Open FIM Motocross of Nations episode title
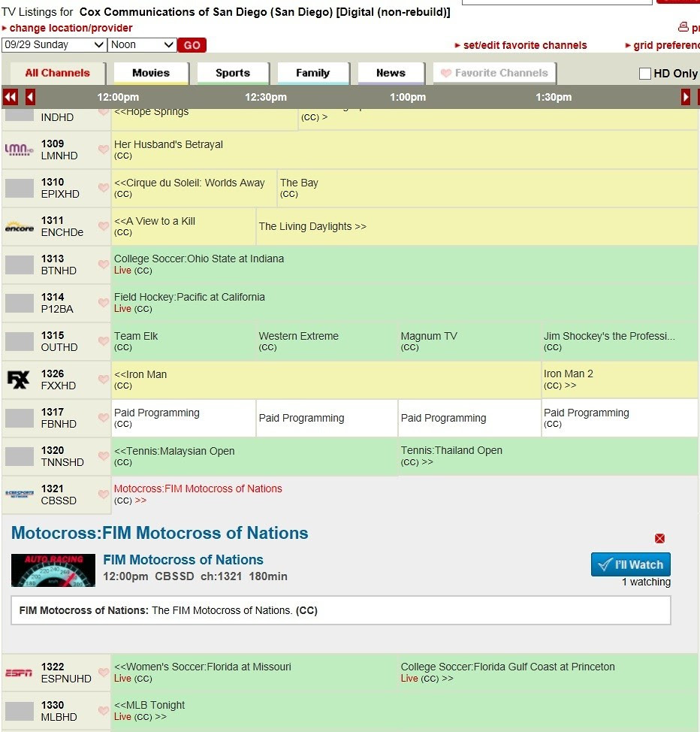 pos(183,560)
